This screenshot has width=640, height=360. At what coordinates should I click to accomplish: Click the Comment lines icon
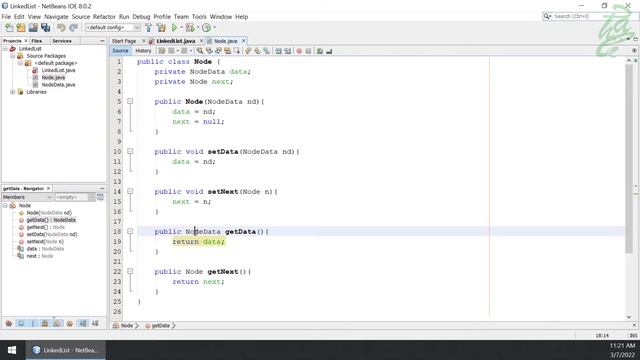coord(320,51)
